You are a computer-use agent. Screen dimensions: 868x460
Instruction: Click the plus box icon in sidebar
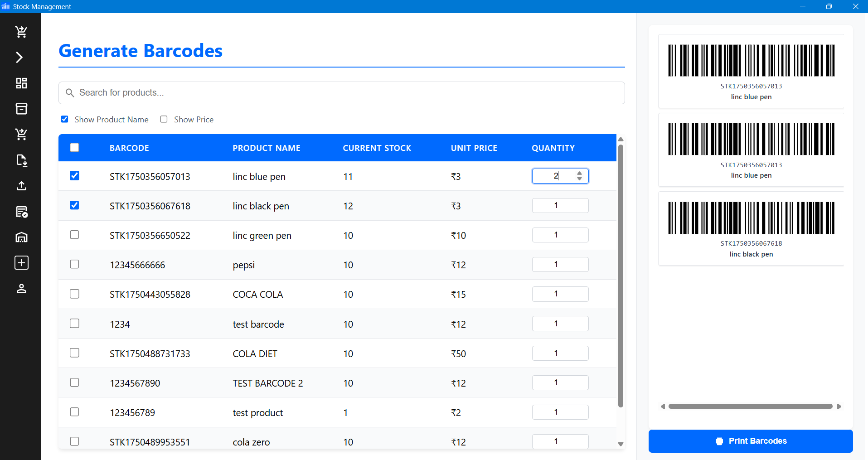click(21, 263)
